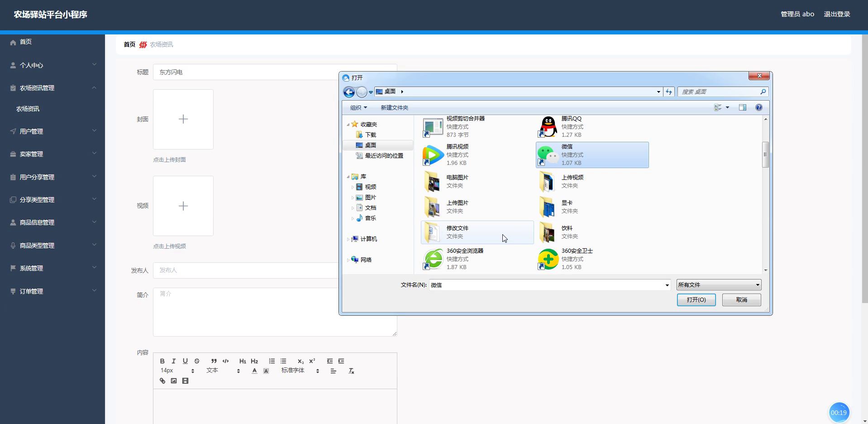The width and height of the screenshot is (868, 424).
Task: Apply Heading 2 style in the editor
Action: coord(254,361)
